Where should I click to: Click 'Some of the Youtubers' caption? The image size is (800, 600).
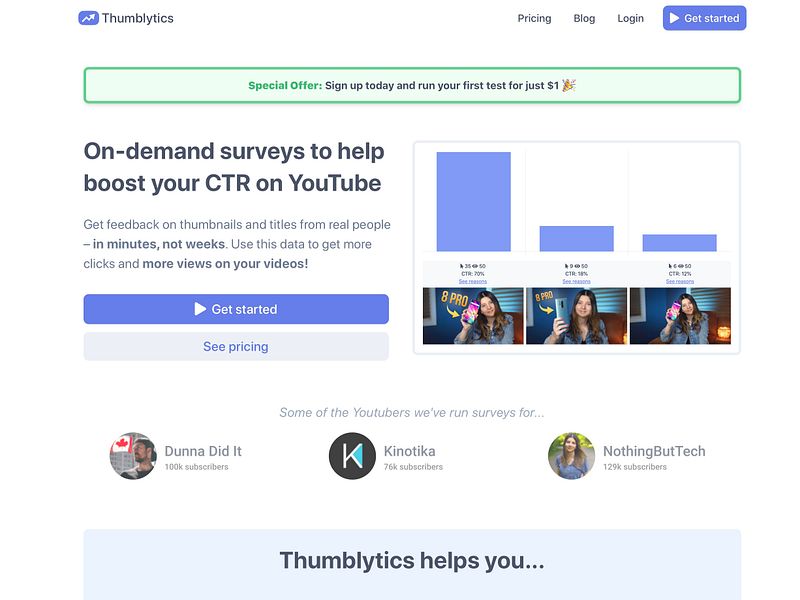(412, 412)
